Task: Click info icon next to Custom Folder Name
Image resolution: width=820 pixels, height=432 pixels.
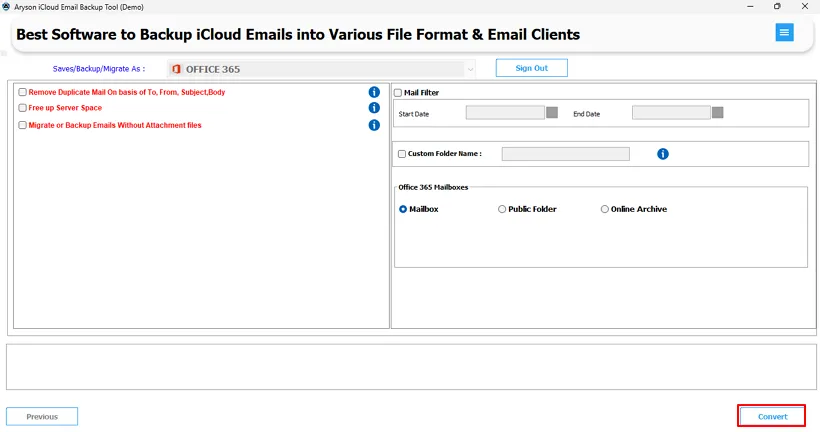Action: 663,154
